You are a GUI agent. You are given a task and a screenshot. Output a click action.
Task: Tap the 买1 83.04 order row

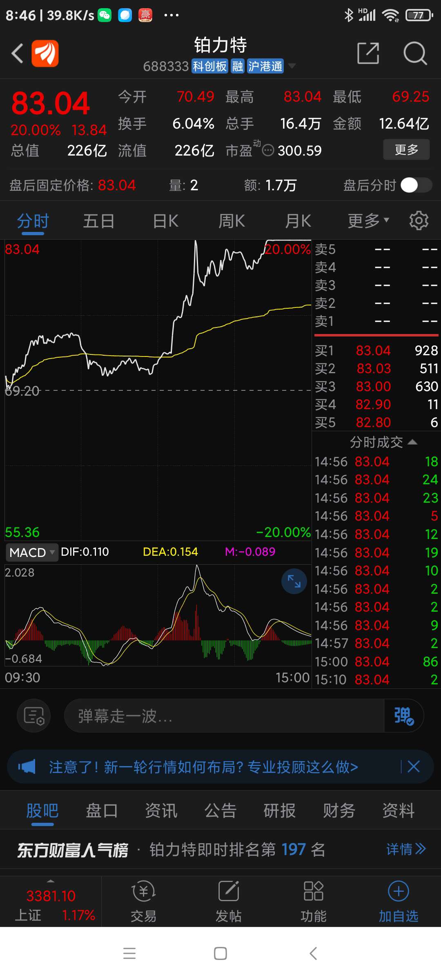[x=376, y=350]
